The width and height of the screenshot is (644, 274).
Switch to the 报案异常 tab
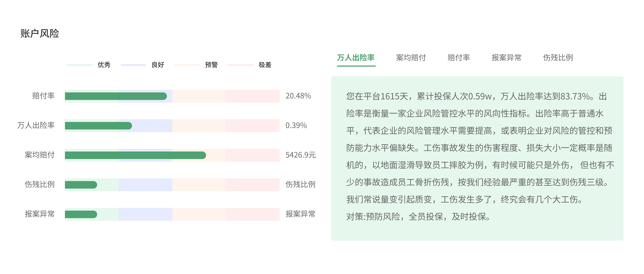pos(506,57)
